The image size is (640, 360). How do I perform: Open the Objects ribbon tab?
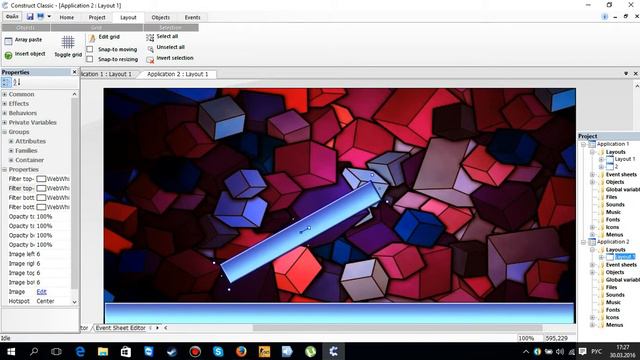coord(160,18)
